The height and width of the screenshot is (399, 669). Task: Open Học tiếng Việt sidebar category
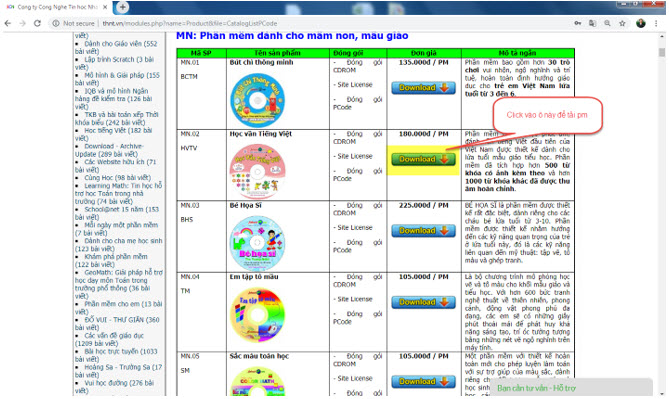[x=113, y=134]
